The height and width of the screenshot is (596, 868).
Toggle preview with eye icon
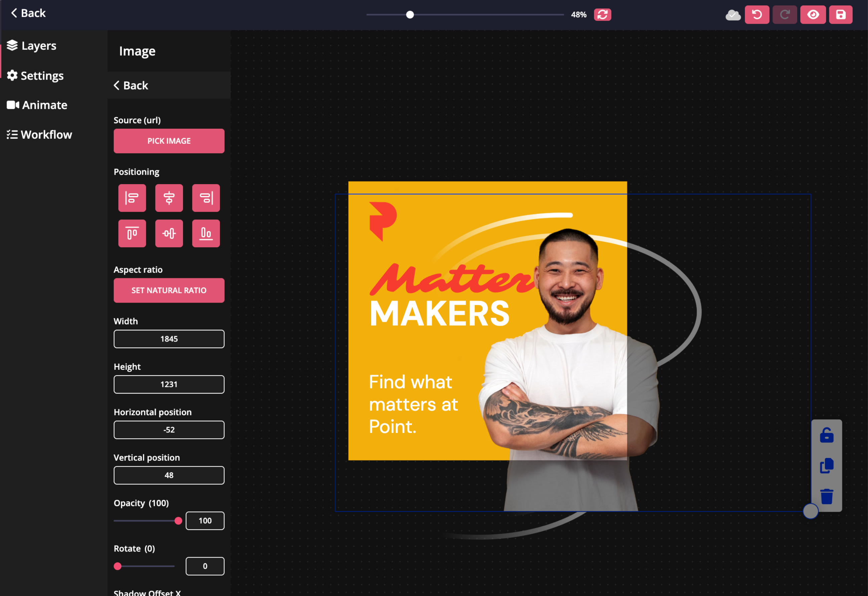[813, 15]
